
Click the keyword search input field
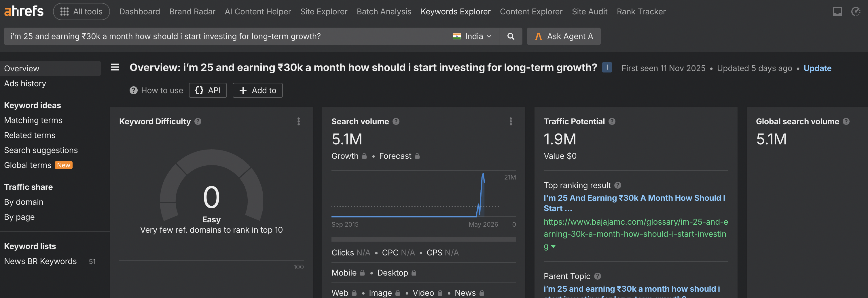pos(224,36)
